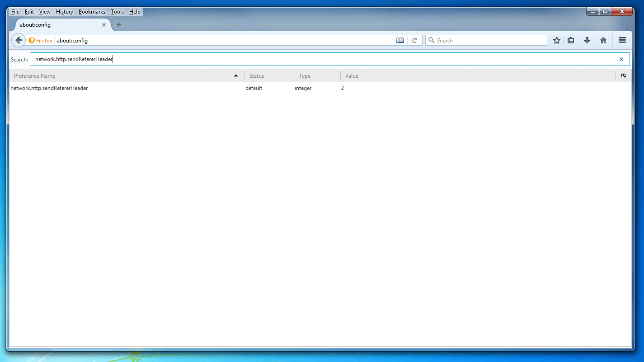Reload the page with refresh icon
The height and width of the screenshot is (362, 644).
414,40
